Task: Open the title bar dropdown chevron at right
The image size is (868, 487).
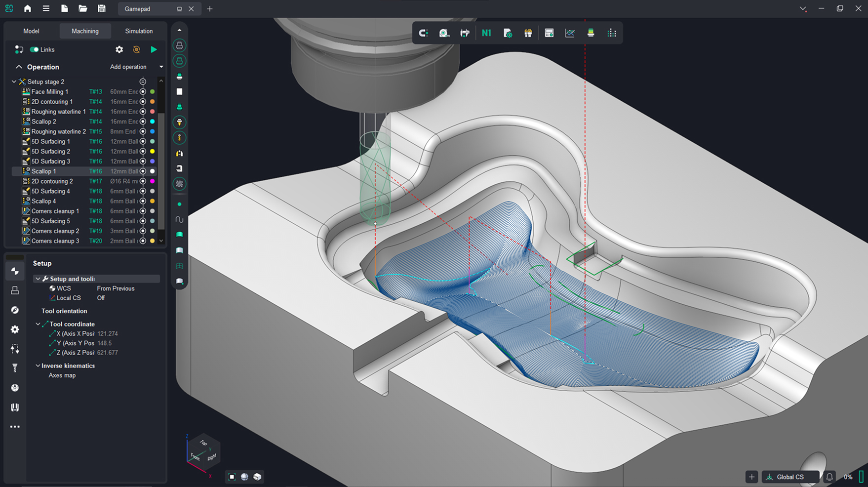Action: click(x=803, y=9)
